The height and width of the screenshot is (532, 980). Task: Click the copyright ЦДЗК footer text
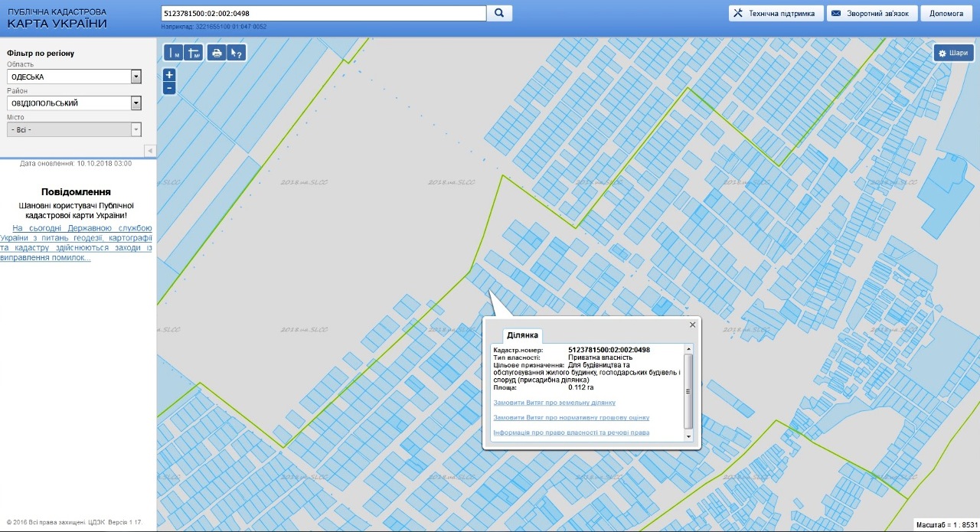74,522
